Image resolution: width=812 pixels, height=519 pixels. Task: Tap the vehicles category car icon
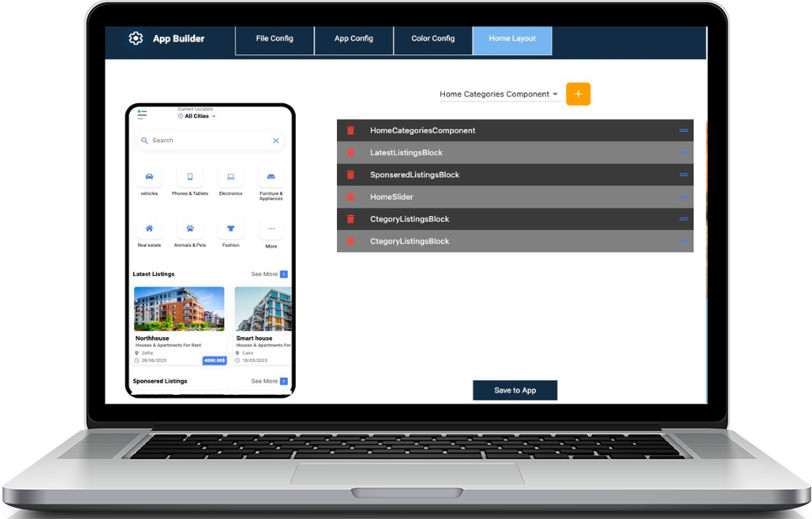tap(149, 177)
